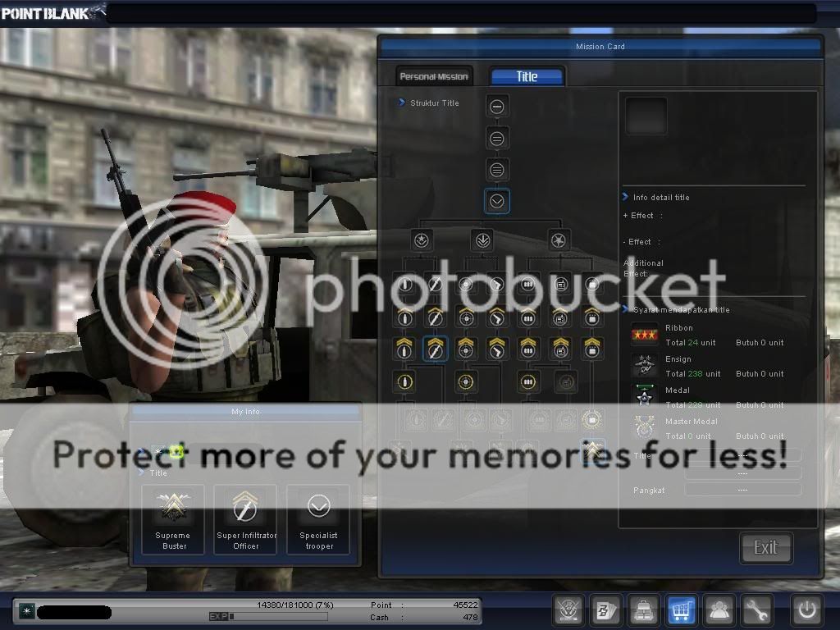Select the pistol title icon with one chevron
The width and height of the screenshot is (840, 630).
496,317
